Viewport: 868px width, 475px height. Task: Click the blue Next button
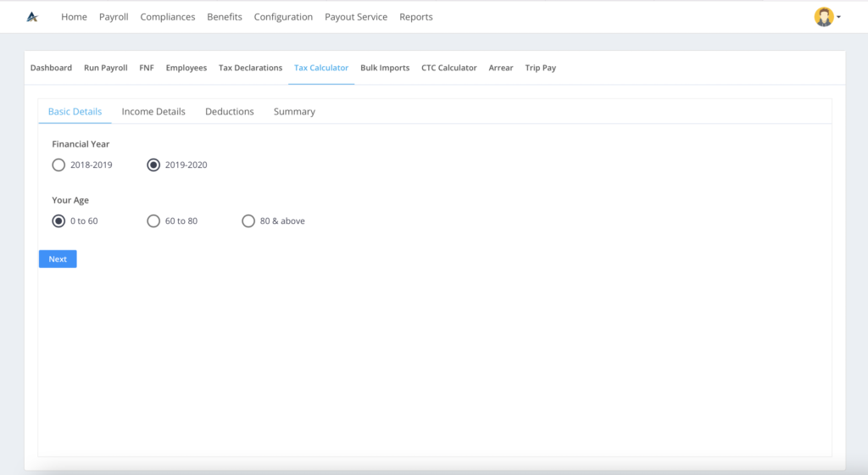pyautogui.click(x=58, y=259)
